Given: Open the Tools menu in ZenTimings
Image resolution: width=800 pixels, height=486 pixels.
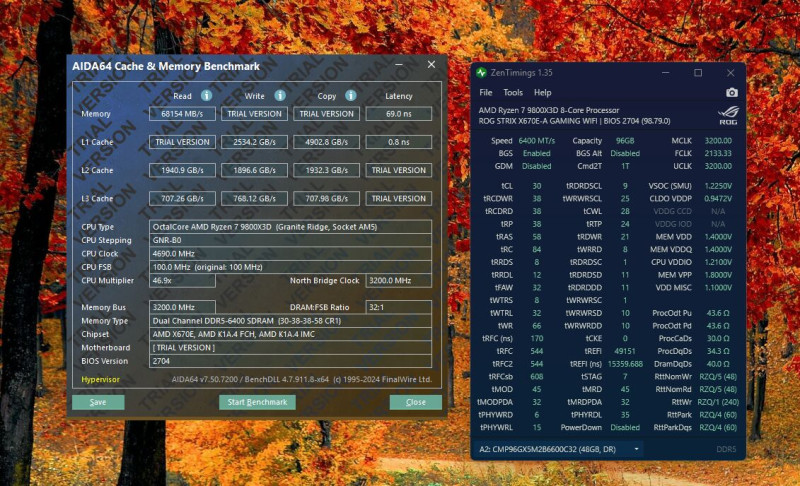Looking at the screenshot, I should [513, 92].
